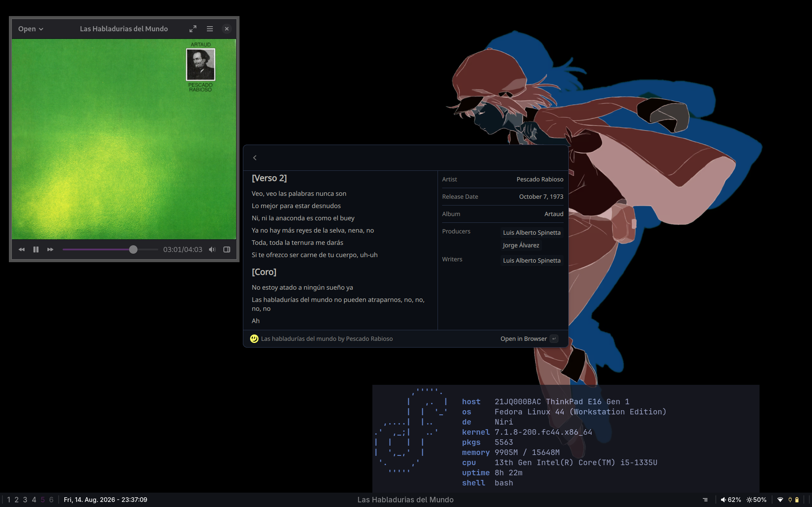Click artist value Pescado Rabioso

[540, 179]
